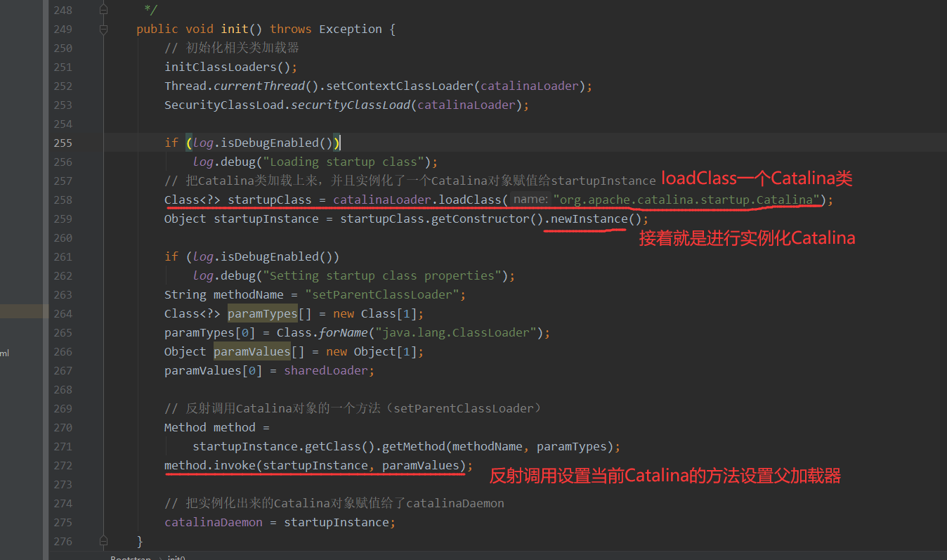Screen dimensions: 947x560
Task: Click the securityClassLoad method call on line 253
Action: 351,105
